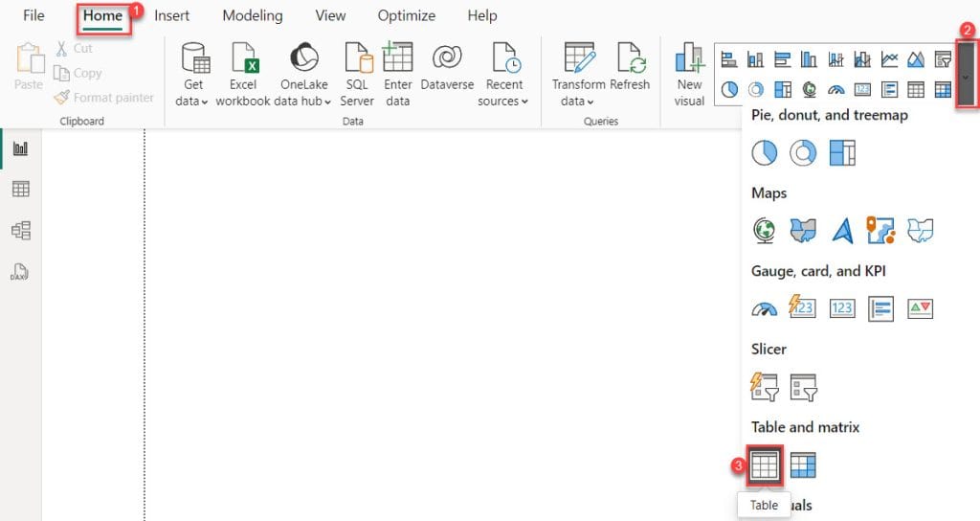Switch to the Home ribbon tab

102,15
